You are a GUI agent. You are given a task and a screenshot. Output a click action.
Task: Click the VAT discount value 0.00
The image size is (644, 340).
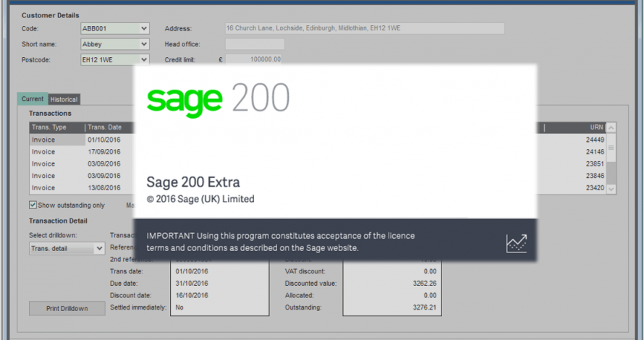tap(430, 271)
